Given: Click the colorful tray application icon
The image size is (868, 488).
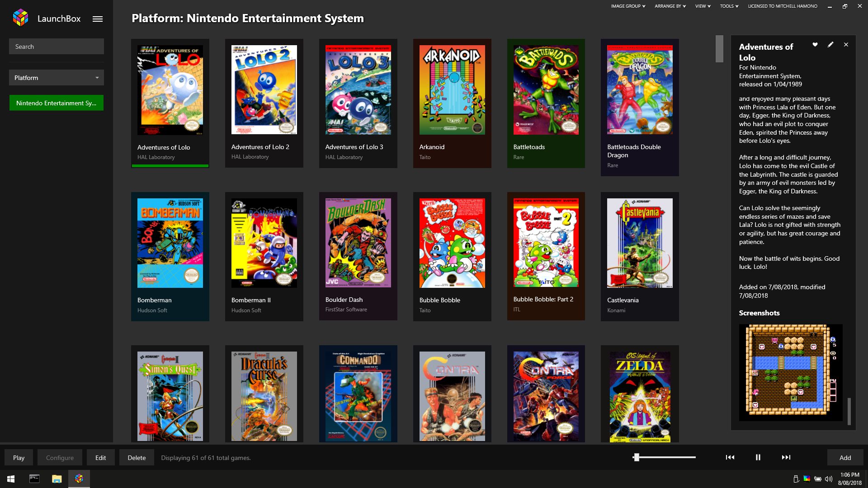Looking at the screenshot, I should [x=807, y=479].
